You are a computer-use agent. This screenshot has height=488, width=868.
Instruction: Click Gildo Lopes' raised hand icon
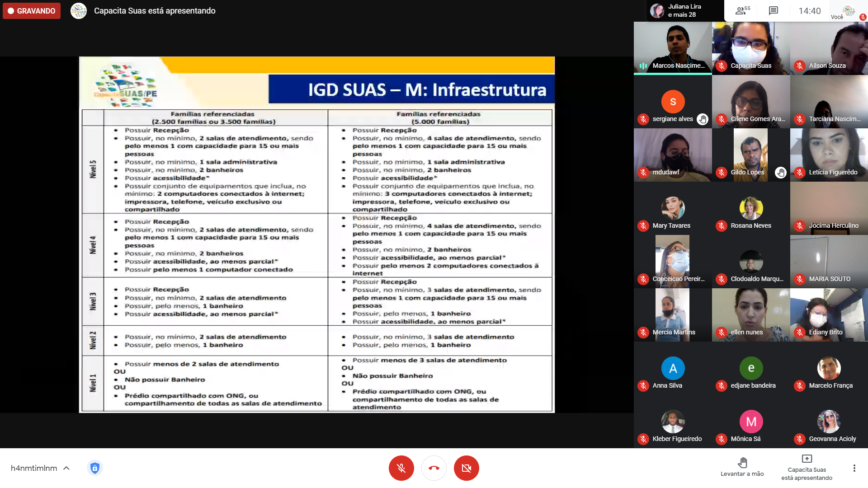click(780, 173)
